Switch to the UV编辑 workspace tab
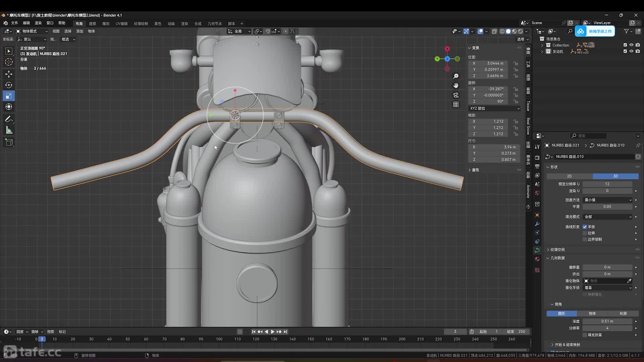Image resolution: width=644 pixels, height=362 pixels. coord(121,24)
